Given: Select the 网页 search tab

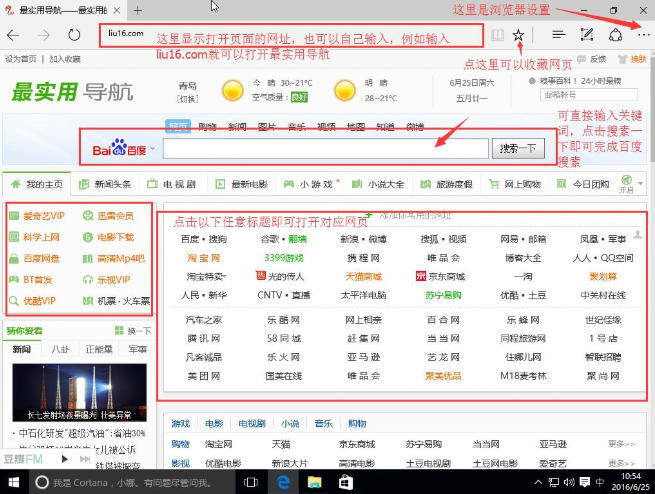Looking at the screenshot, I should coord(178,126).
